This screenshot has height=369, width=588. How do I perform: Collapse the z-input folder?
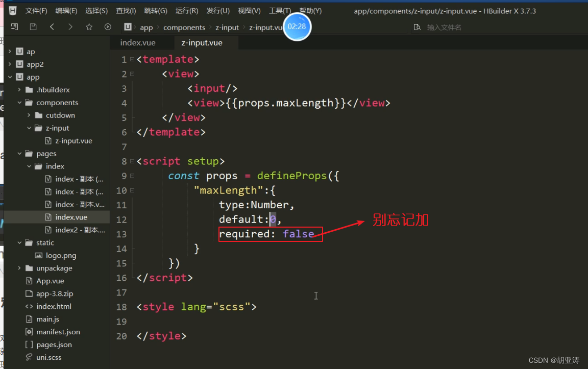point(29,128)
